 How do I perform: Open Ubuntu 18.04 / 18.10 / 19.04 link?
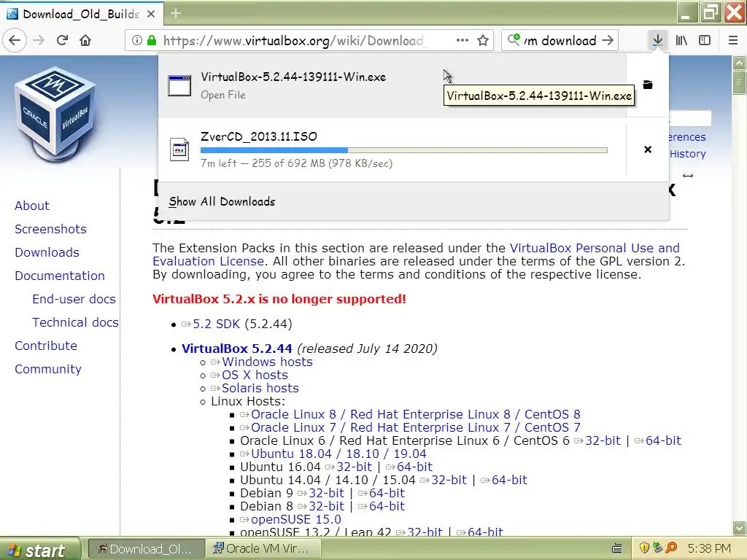(x=338, y=454)
